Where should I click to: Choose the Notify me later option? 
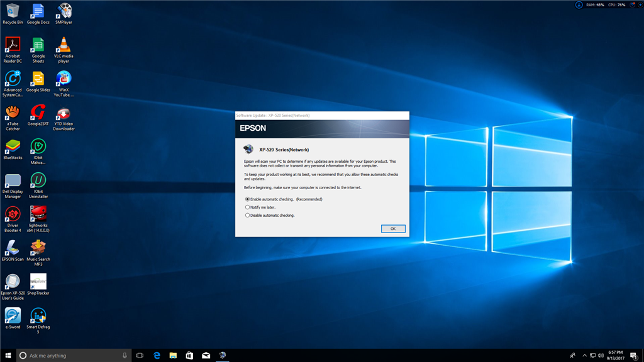coord(247,207)
